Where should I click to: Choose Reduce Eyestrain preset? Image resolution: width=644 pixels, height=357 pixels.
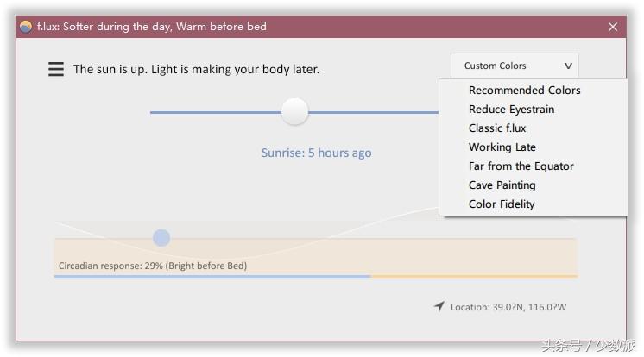pyautogui.click(x=511, y=110)
